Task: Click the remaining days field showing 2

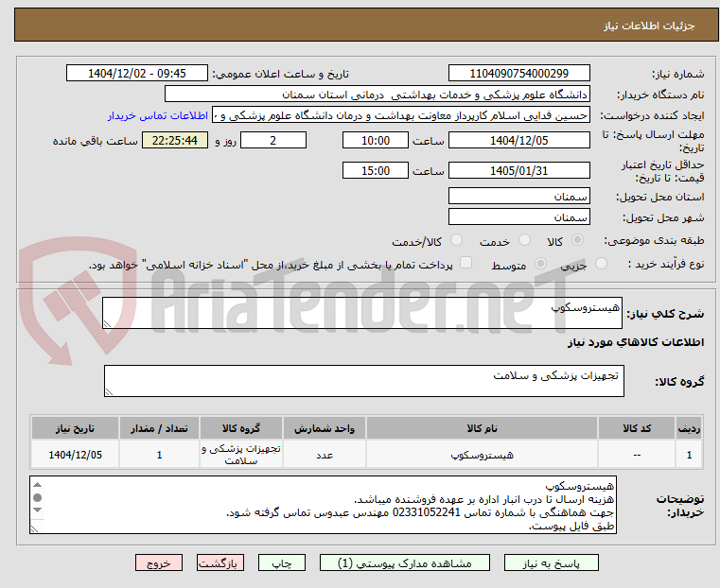Action: pyautogui.click(x=273, y=140)
